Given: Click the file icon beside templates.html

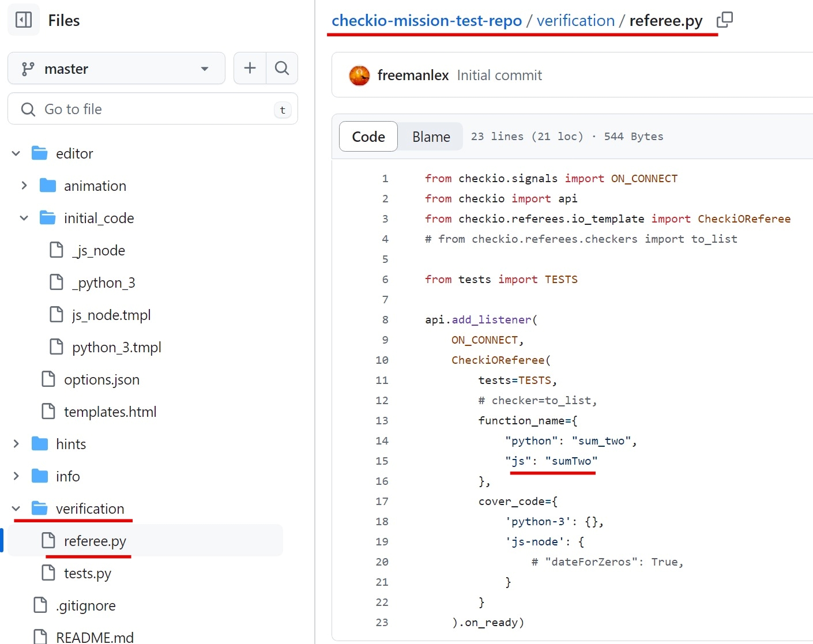Looking at the screenshot, I should coord(48,411).
